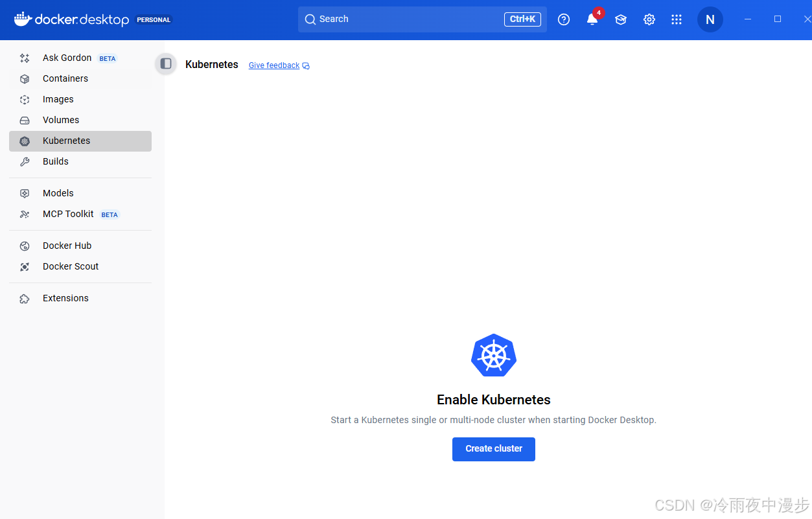
Task: Click the PERSONAL plan badge
Action: (x=154, y=20)
